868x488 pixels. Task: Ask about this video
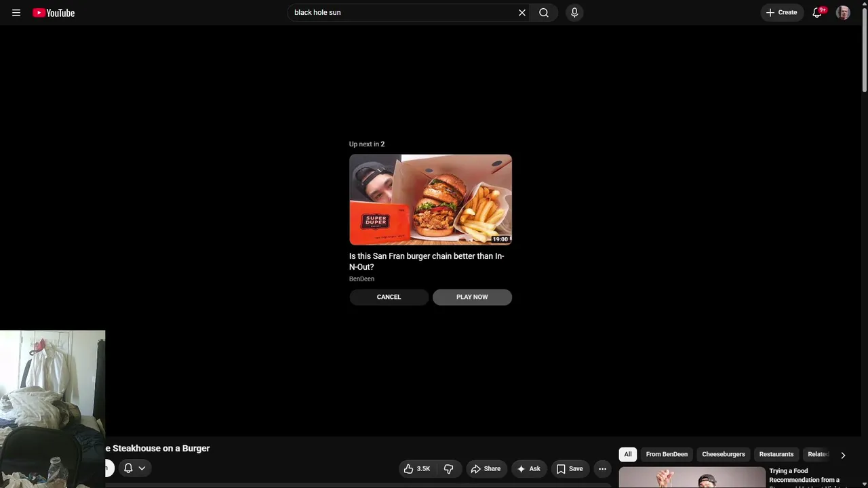point(529,468)
